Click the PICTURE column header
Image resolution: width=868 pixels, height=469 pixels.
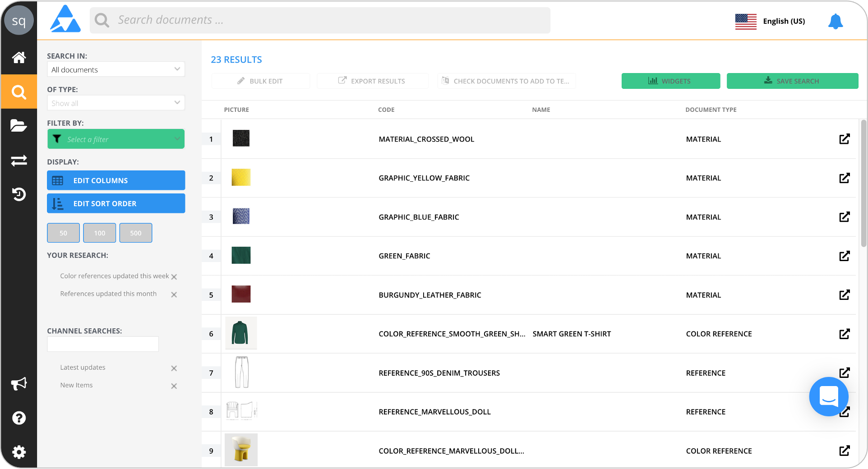click(236, 110)
